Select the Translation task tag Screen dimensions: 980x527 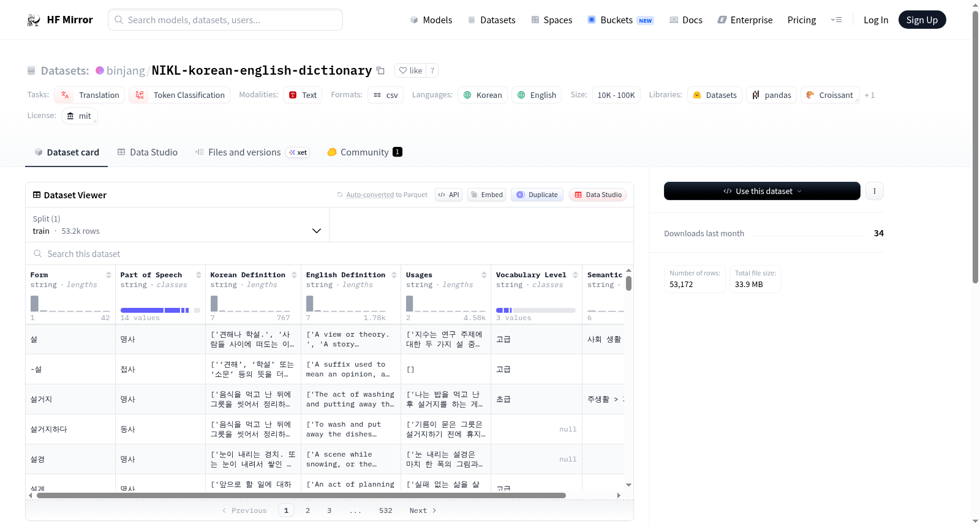[90, 95]
